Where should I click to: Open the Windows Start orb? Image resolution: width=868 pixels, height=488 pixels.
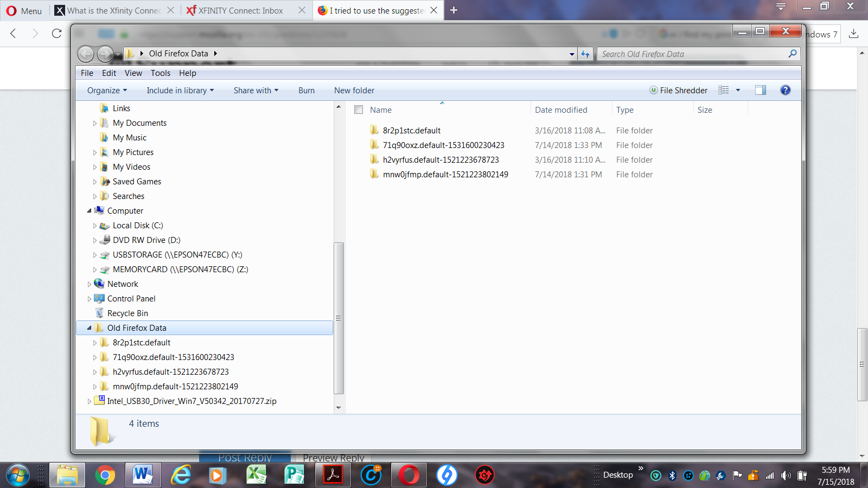click(x=17, y=476)
